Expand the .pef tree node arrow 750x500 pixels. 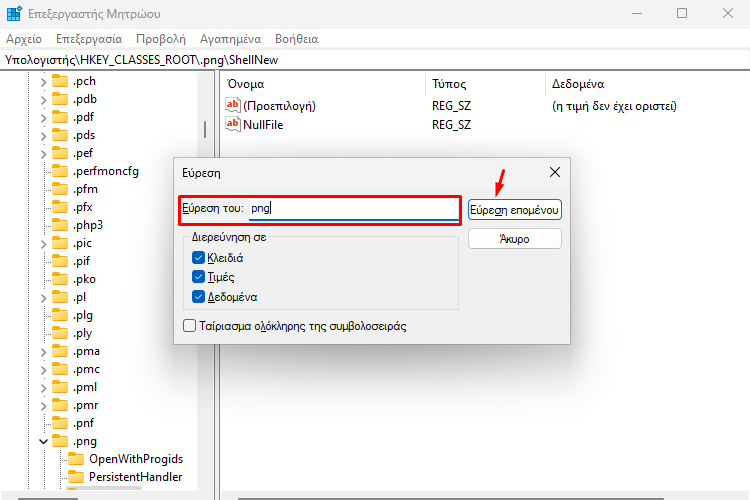[x=43, y=154]
